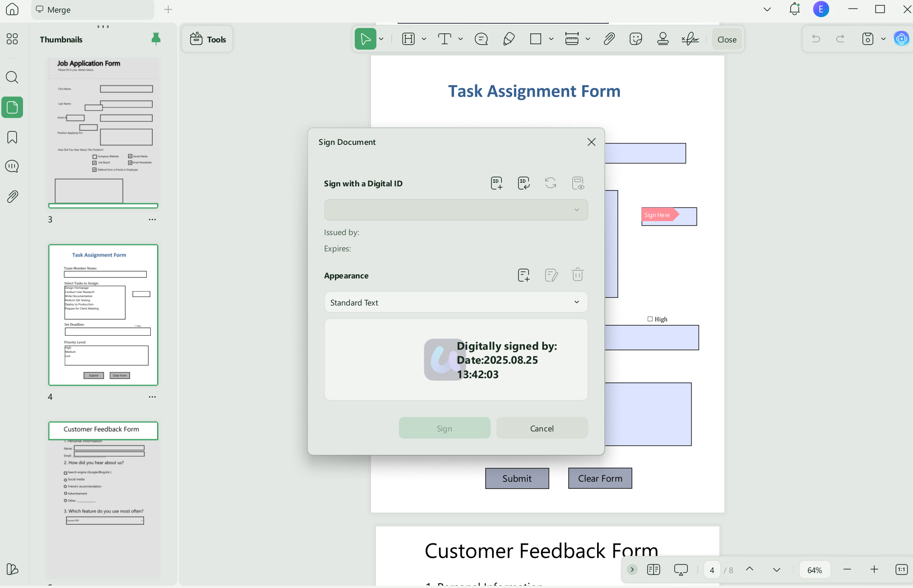
Task: Open the Tools menu
Action: [x=208, y=39]
